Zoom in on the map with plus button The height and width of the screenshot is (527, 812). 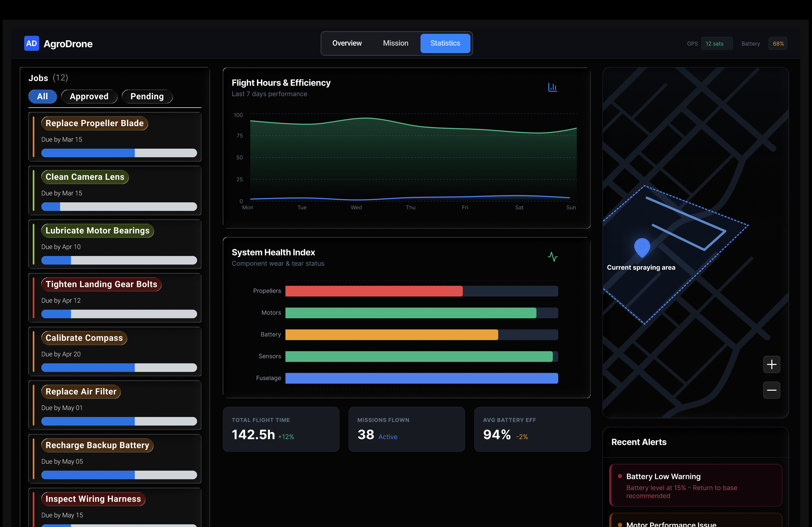(x=771, y=364)
